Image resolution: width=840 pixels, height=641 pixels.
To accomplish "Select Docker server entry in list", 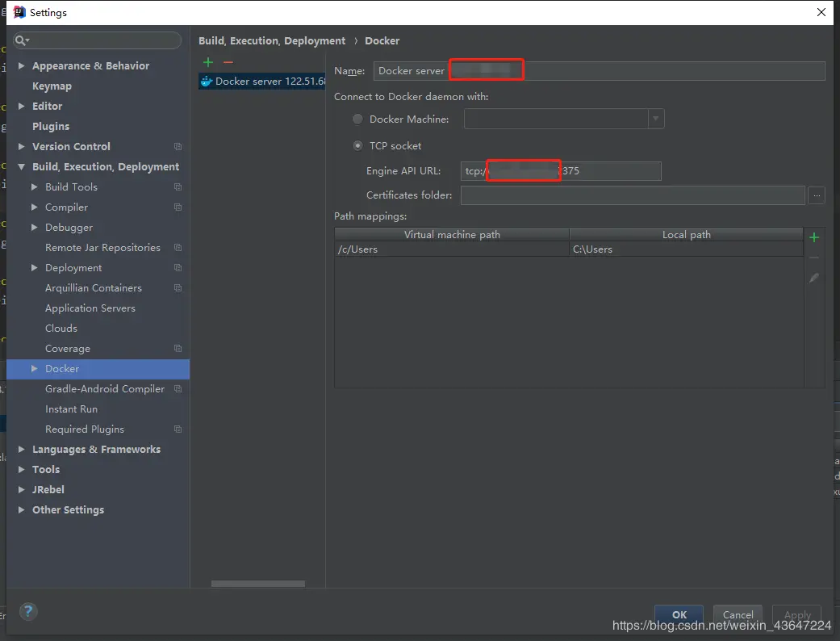I will pyautogui.click(x=262, y=82).
